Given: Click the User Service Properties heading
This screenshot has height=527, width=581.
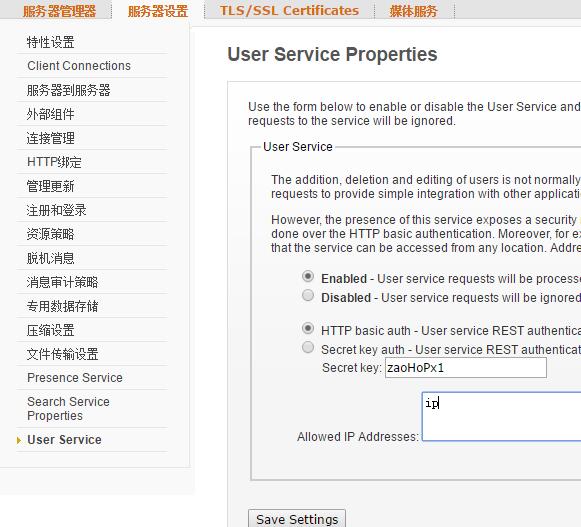Looking at the screenshot, I should click(x=332, y=54).
